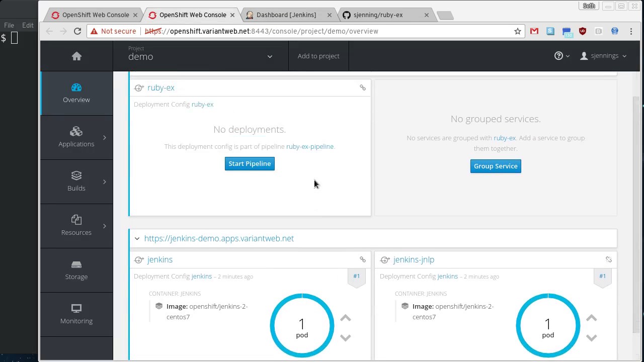Click the unlink icon on jenkins-jnlp service
This screenshot has height=362, width=644.
[x=609, y=259]
